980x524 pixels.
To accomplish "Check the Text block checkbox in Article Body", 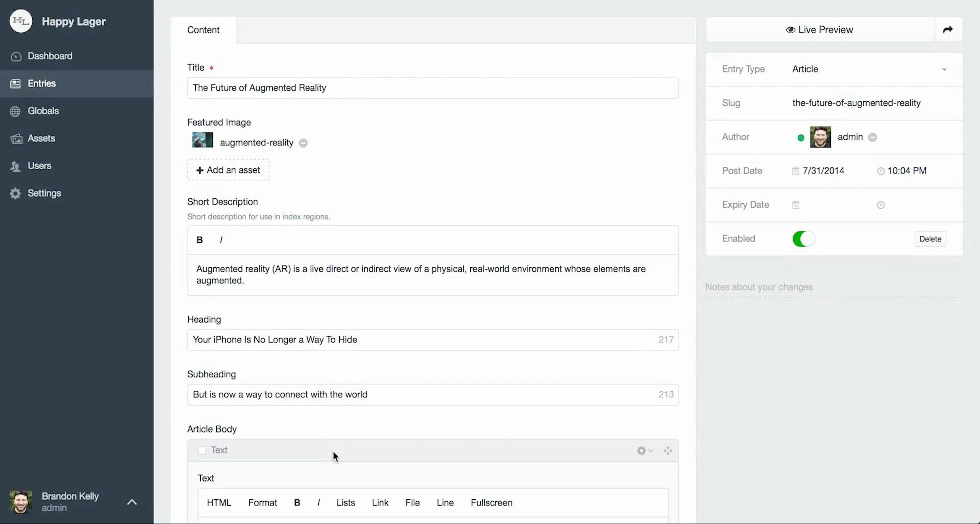I will point(202,450).
